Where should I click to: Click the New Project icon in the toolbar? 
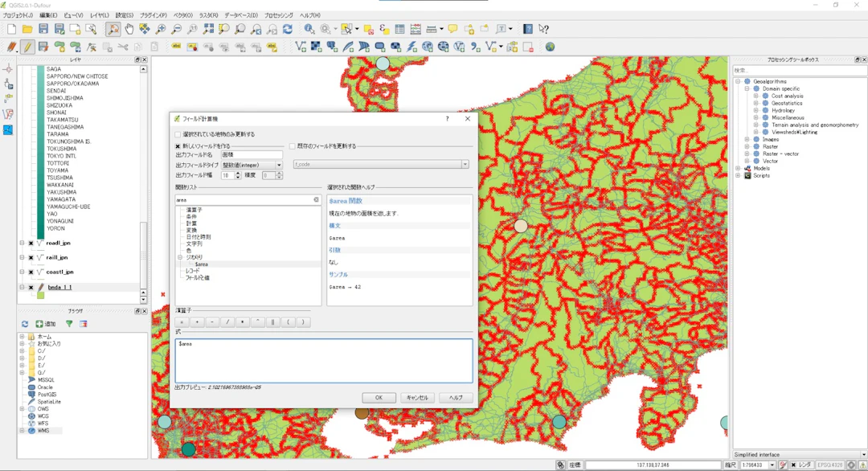tap(11, 29)
